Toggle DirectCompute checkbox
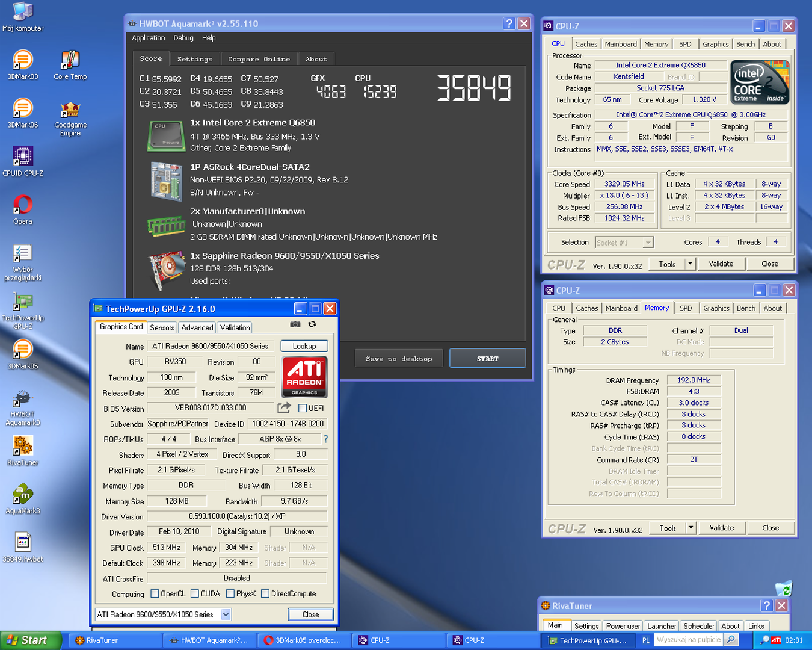 (265, 593)
